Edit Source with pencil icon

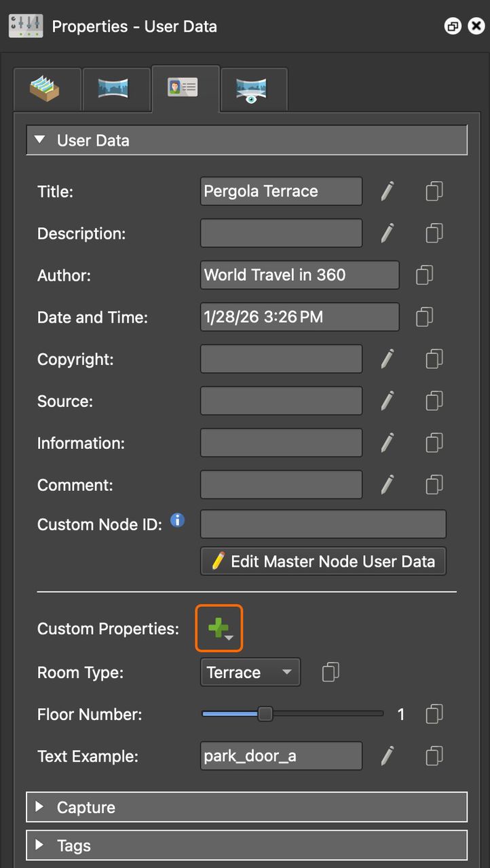[x=387, y=401]
